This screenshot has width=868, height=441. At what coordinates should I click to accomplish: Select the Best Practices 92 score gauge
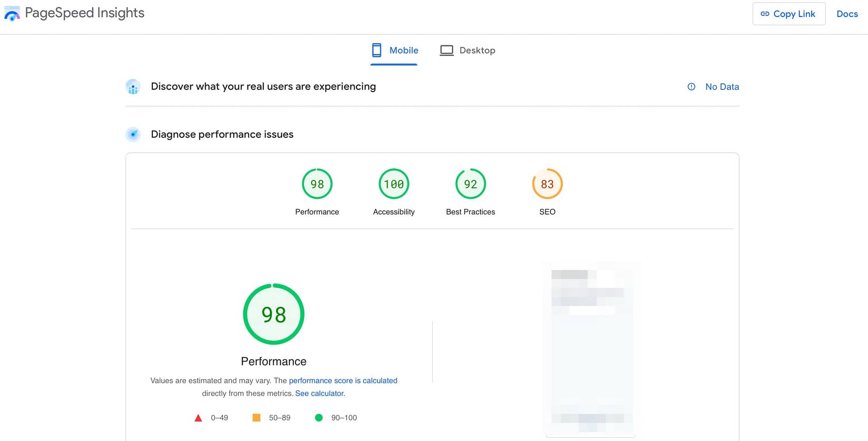point(470,184)
